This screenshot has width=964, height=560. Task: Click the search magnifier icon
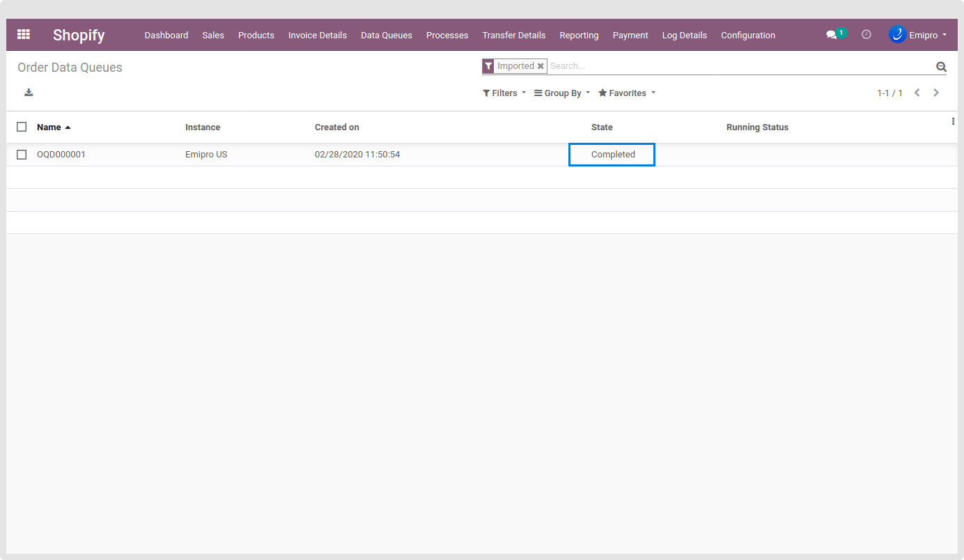point(941,67)
